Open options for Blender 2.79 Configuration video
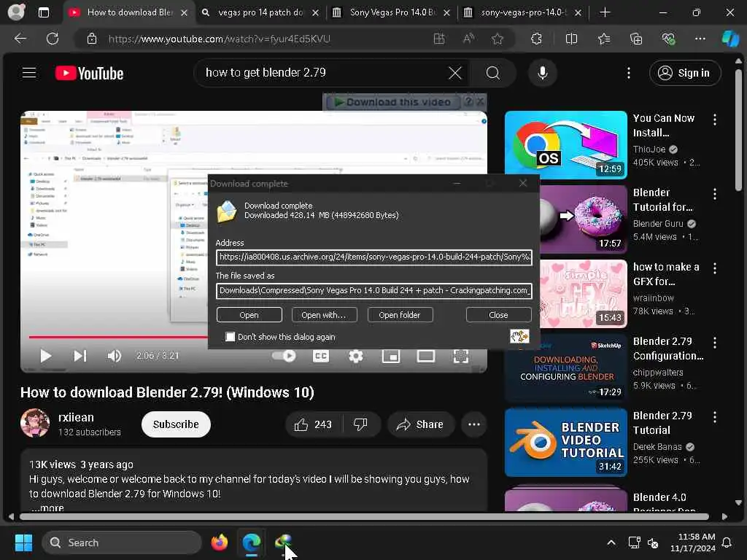This screenshot has width=747, height=560. tap(715, 343)
